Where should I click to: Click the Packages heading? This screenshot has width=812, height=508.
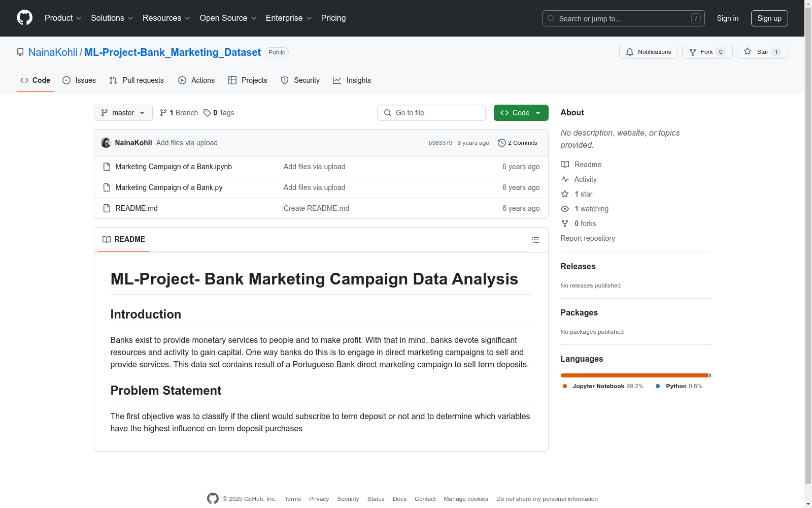579,312
